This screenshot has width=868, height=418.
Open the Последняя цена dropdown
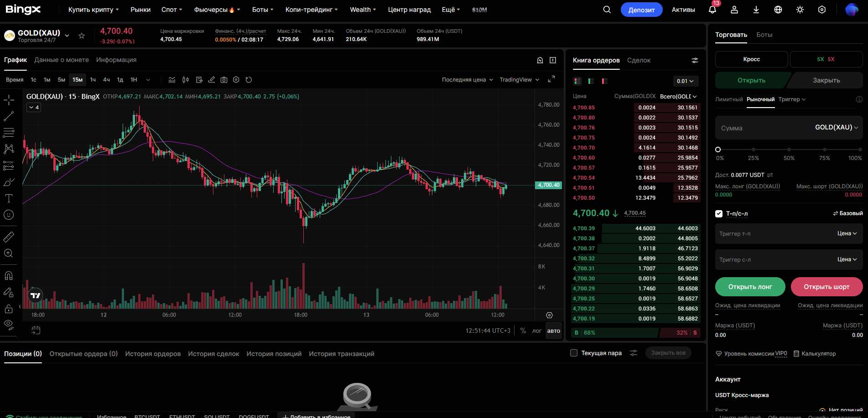point(468,80)
